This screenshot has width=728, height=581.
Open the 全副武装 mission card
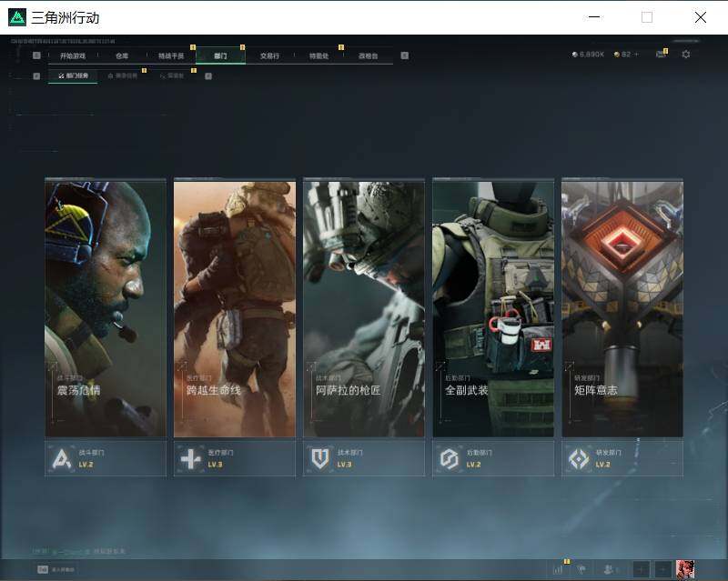493,307
